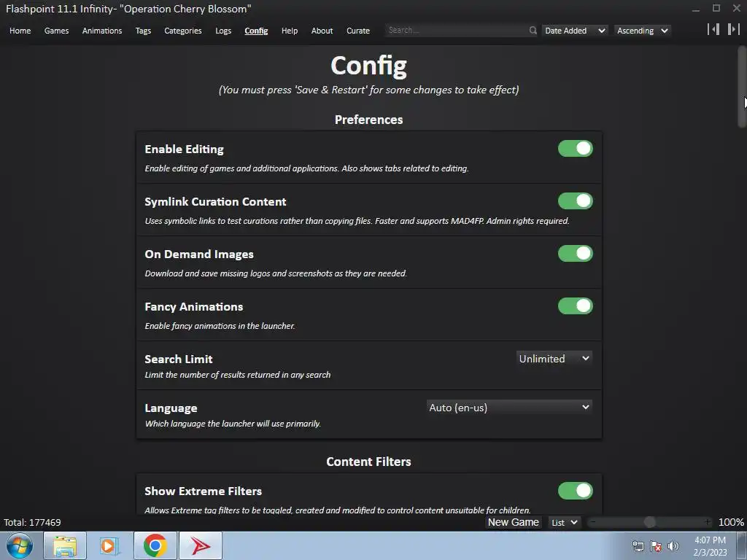Minimize the Flashpoint window

(x=696, y=9)
